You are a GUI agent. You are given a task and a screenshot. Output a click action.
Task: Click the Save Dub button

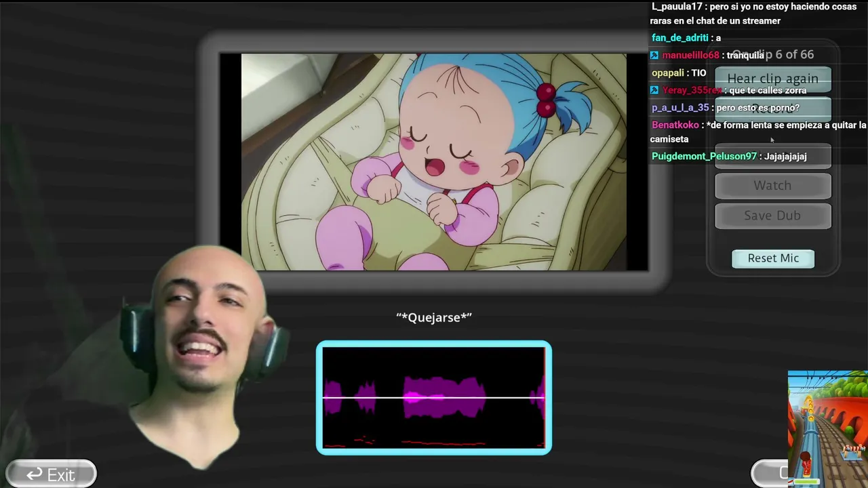[x=772, y=216]
